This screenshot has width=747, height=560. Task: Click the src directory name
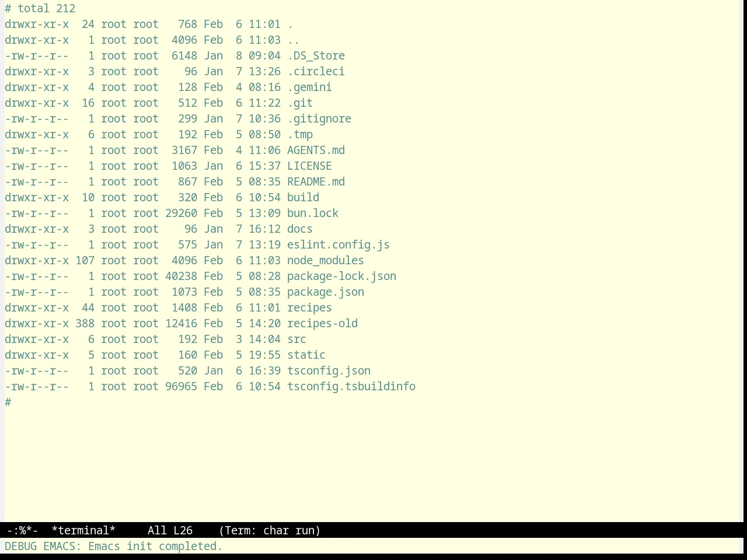pos(296,339)
